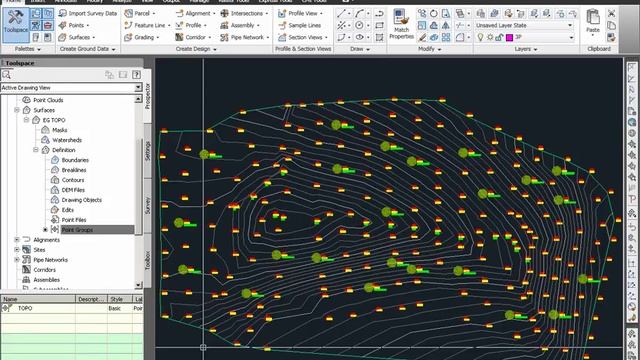Viewport: 640px width, 360px height.
Task: Expand the Create Design panel title
Action: tap(196, 49)
